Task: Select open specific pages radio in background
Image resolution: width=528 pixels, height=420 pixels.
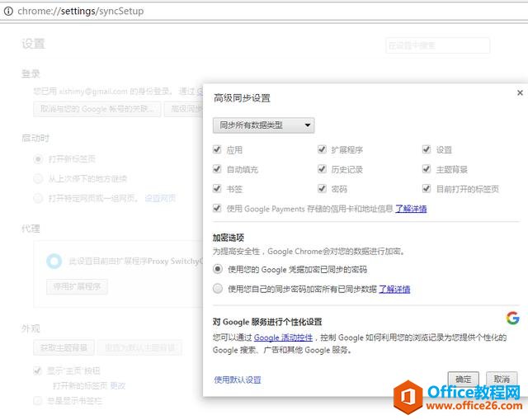Action: pos(38,198)
